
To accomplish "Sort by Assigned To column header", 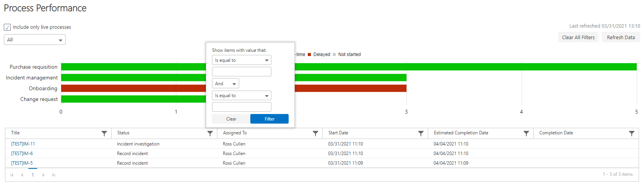I will 235,133.
